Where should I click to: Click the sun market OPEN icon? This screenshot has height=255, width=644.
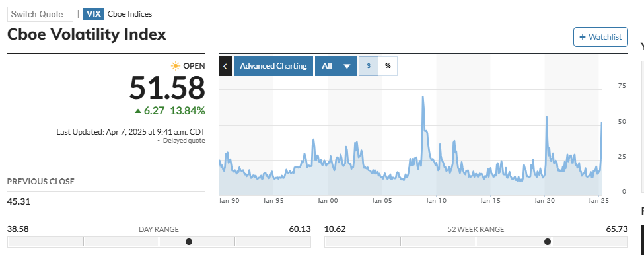[x=176, y=65]
